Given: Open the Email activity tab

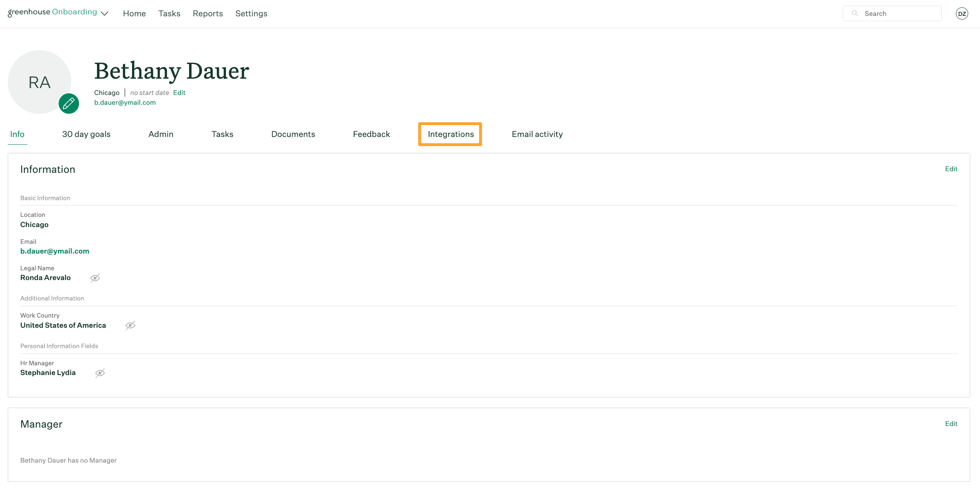Looking at the screenshot, I should tap(537, 134).
